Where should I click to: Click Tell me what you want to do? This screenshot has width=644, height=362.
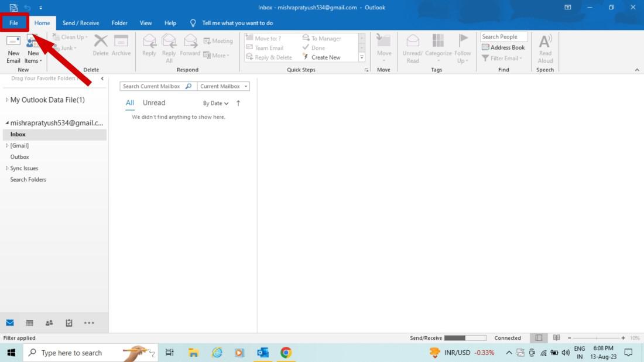point(237,23)
